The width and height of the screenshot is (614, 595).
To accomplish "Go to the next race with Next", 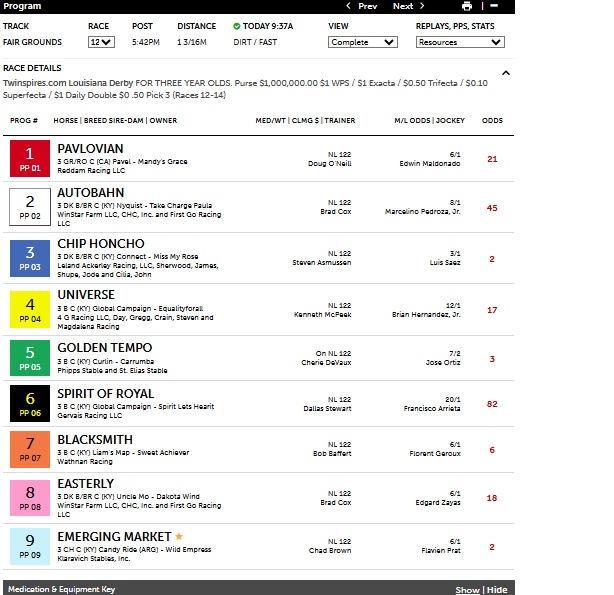I will pyautogui.click(x=408, y=6).
